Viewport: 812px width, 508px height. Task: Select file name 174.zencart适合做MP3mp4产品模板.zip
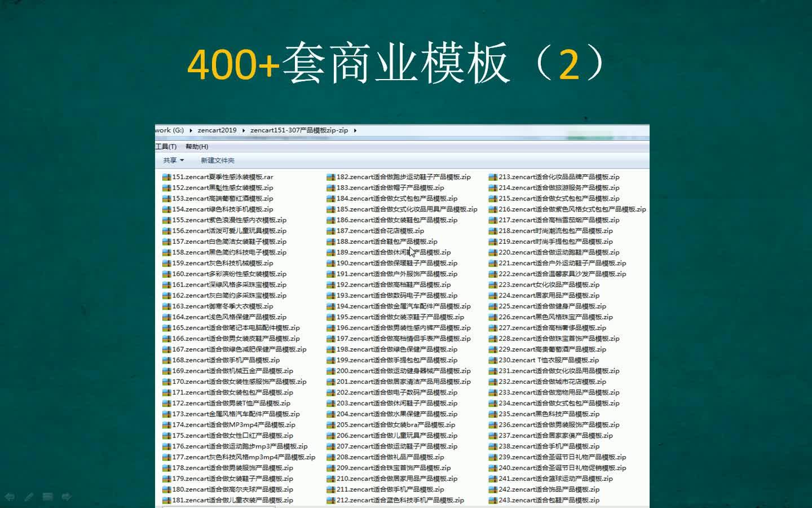click(x=234, y=425)
